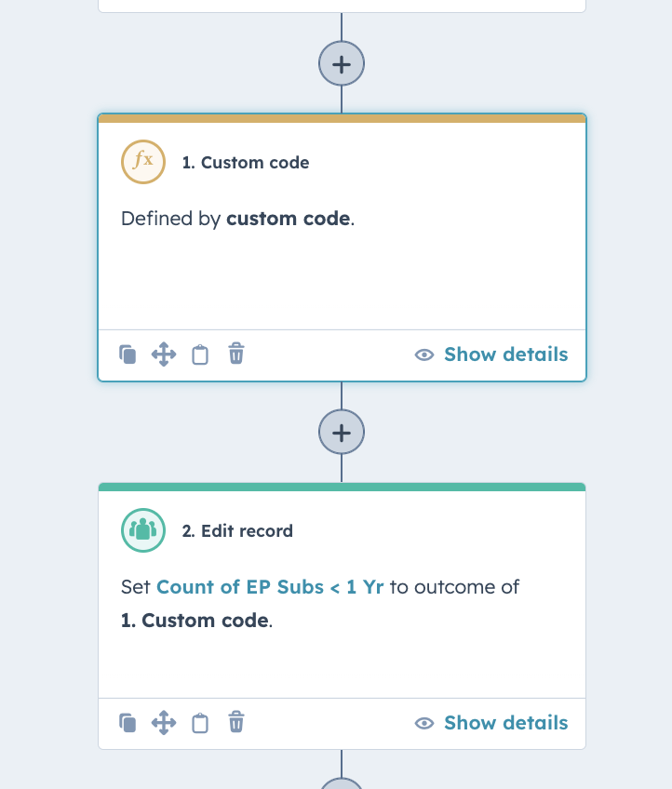Click the green header bar of Edit record card
The width and height of the screenshot is (672, 789).
coord(342,487)
